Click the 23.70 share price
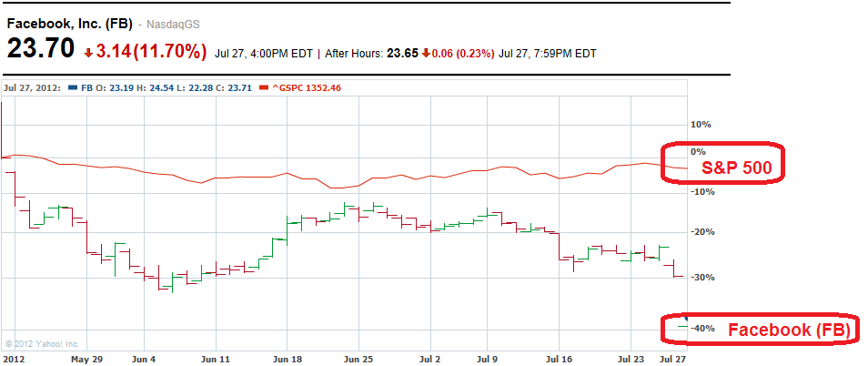The height and width of the screenshot is (366, 868). pos(40,49)
